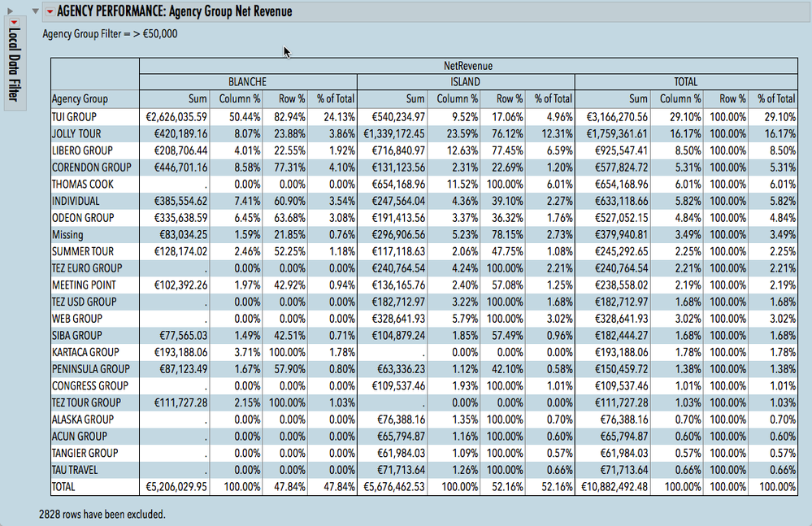Viewport: 812px width, 526px height.
Task: Click the TEZ USD GROUP row label
Action: click(x=85, y=302)
